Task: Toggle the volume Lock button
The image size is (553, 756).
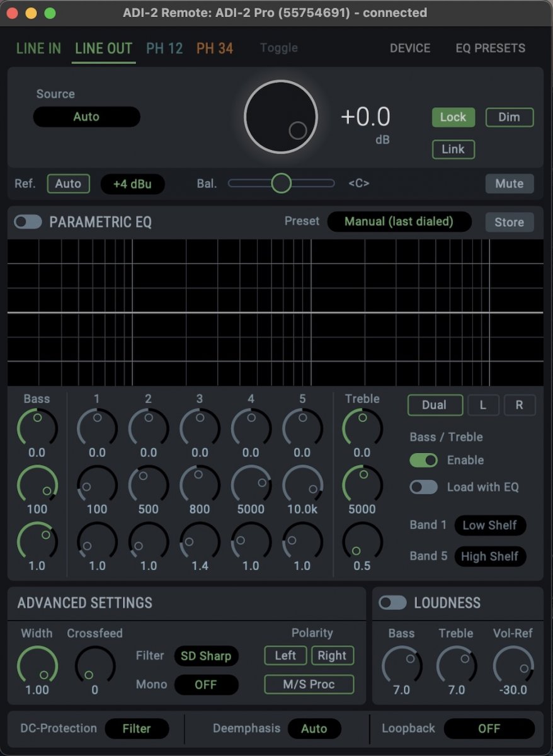Action: 453,117
